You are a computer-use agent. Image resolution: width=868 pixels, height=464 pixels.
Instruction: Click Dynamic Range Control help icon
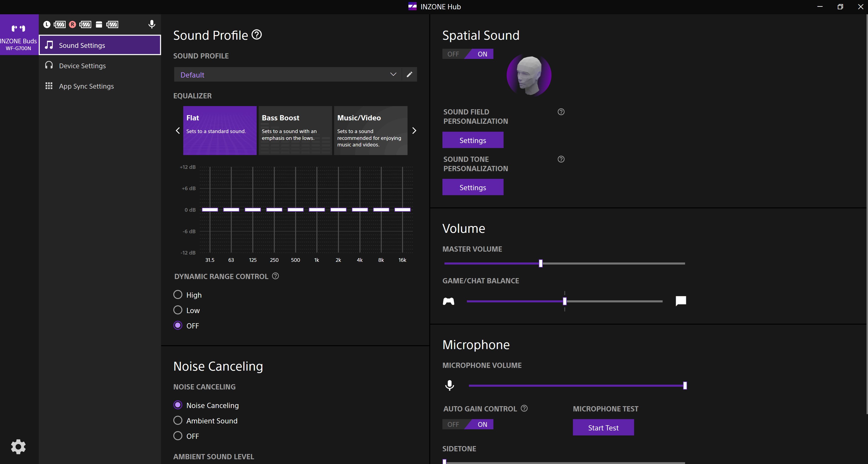click(275, 276)
